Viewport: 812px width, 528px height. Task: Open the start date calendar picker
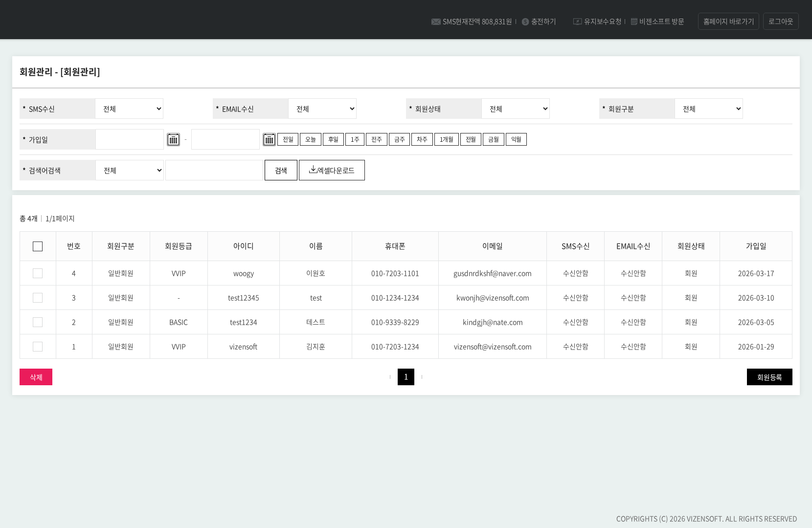pyautogui.click(x=173, y=139)
